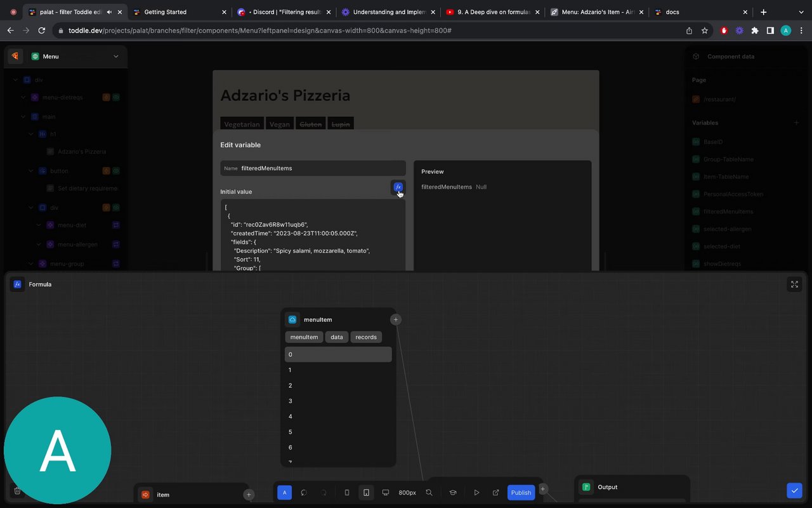Toggle visibility eye on button row
The image size is (812, 508).
coord(116,171)
